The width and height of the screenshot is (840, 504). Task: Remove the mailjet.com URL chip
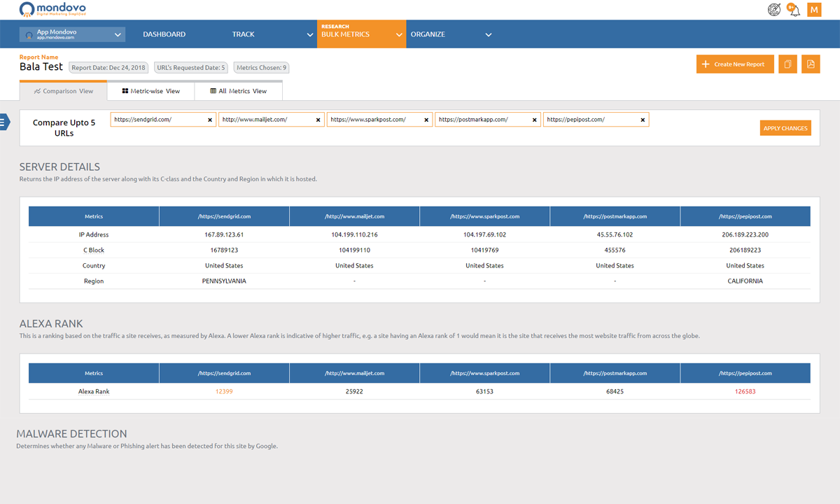point(318,120)
